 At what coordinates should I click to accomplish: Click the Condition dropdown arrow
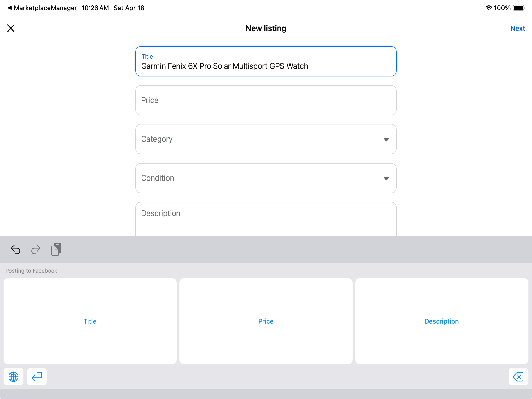coord(386,178)
